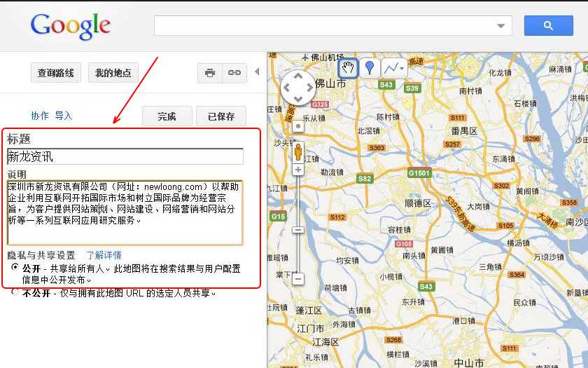Click the 完成 done button
Viewport: 588px width, 368px height.
click(x=167, y=116)
